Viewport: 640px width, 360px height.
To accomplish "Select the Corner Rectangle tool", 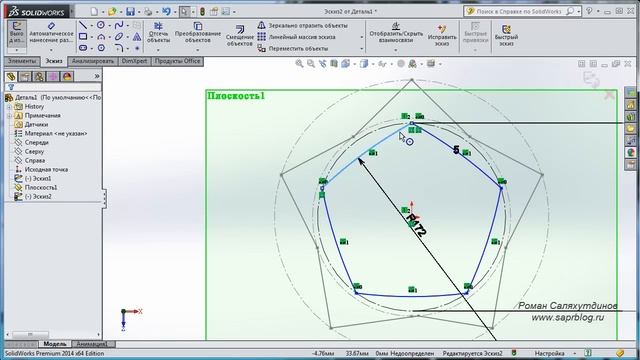I will [83, 37].
